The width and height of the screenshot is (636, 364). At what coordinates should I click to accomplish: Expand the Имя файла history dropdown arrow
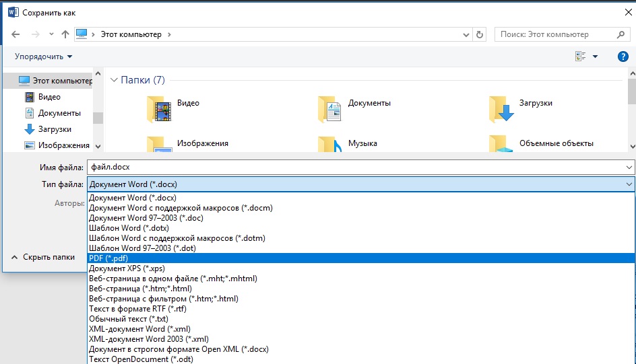pyautogui.click(x=629, y=167)
